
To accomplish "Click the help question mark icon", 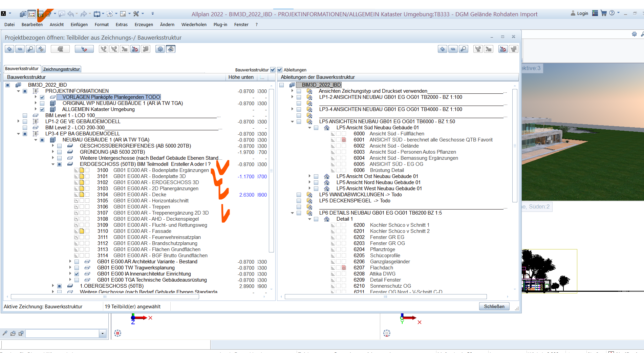I will 612,13.
